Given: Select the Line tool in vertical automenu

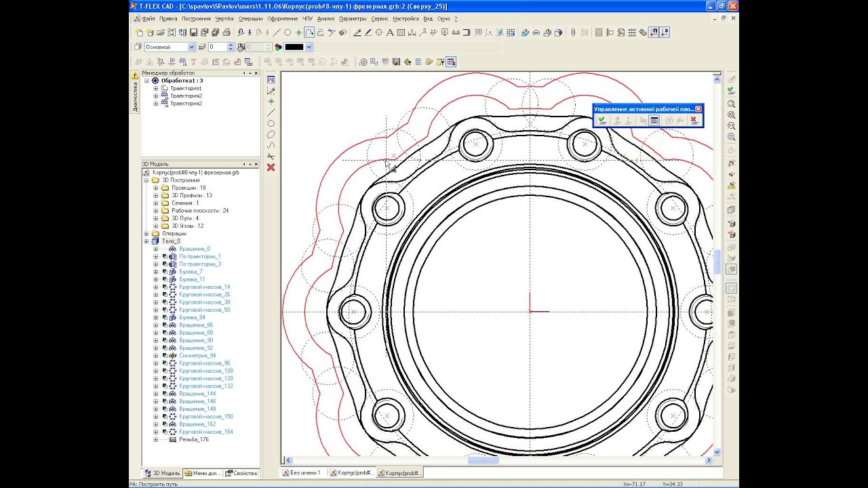Looking at the screenshot, I should 271,113.
